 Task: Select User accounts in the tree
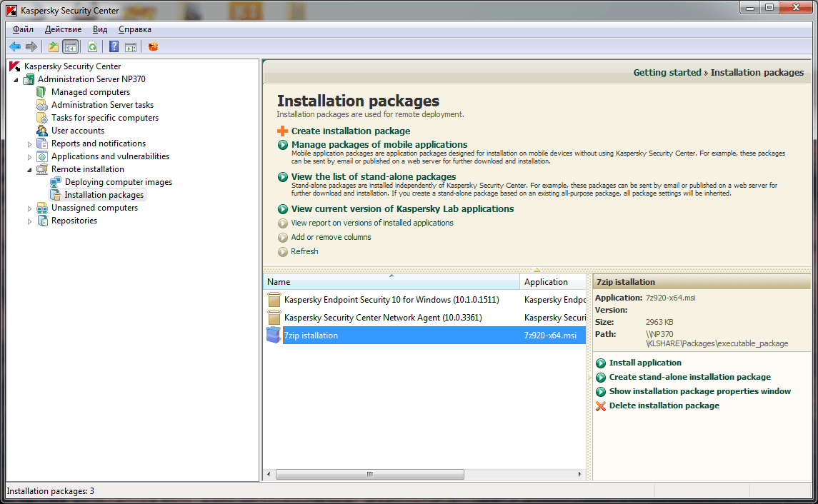pyautogui.click(x=78, y=131)
